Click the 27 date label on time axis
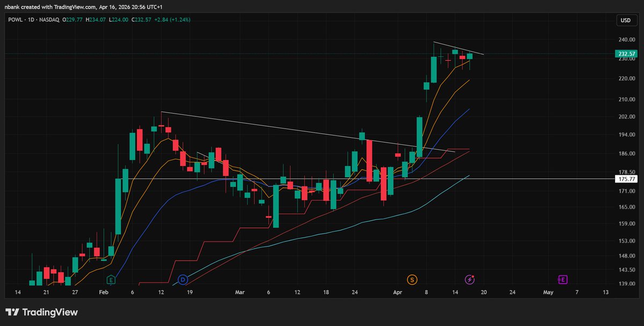Image resolution: width=644 pixels, height=326 pixels. [x=75, y=293]
